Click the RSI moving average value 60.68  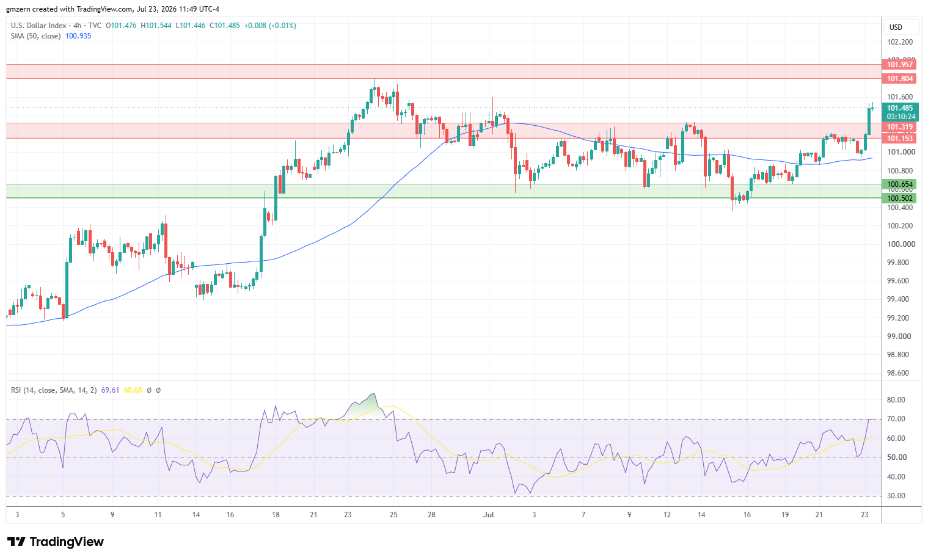133,390
